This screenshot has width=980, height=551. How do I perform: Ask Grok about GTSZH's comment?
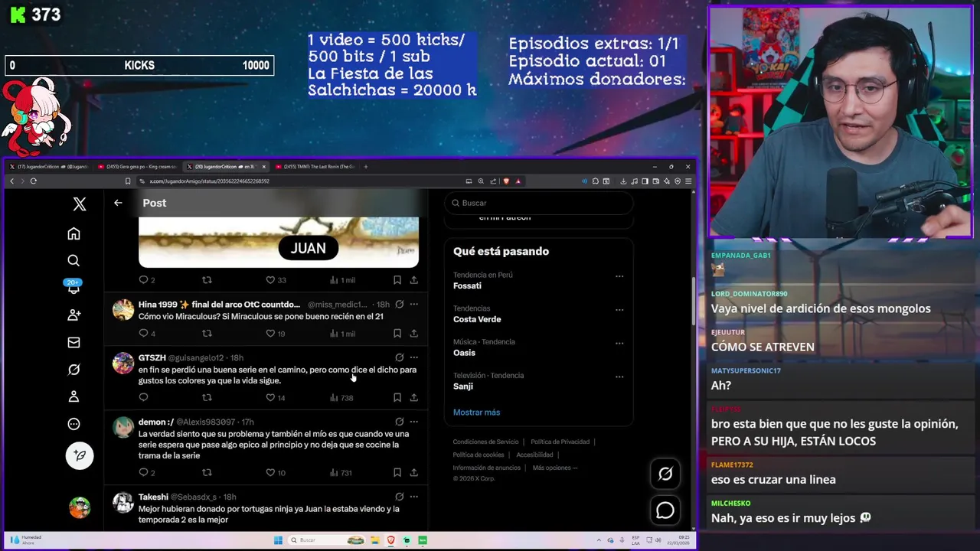click(x=399, y=357)
